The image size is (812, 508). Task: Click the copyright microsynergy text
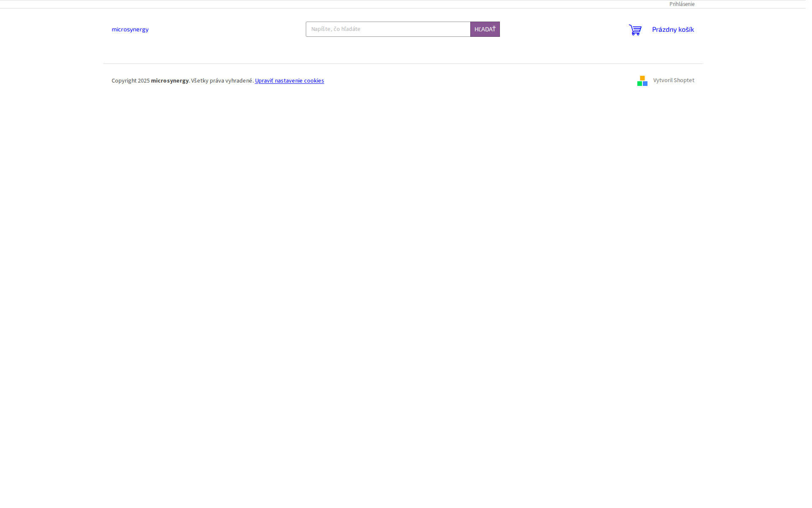170,80
